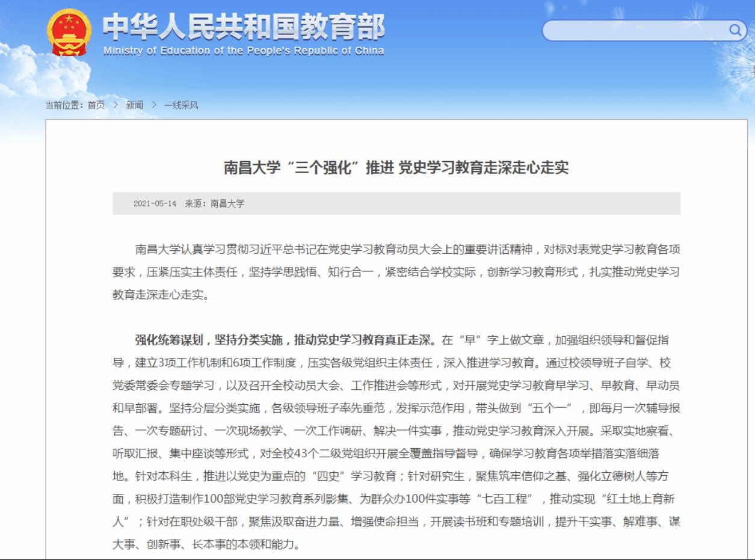Click the 当前位置 breadcrumb label
This screenshot has width=755, height=560.
pyautogui.click(x=65, y=105)
